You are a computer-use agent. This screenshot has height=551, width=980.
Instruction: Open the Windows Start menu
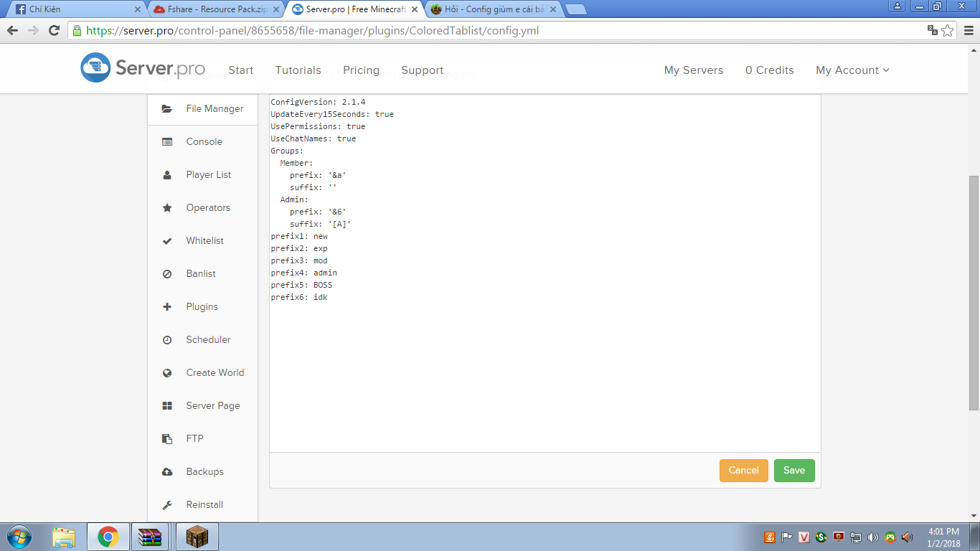click(19, 537)
